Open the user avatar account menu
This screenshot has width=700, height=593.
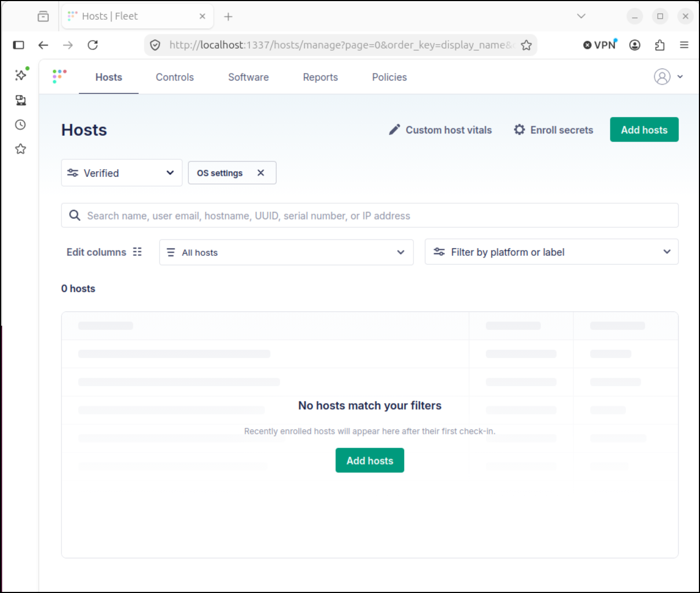click(662, 77)
